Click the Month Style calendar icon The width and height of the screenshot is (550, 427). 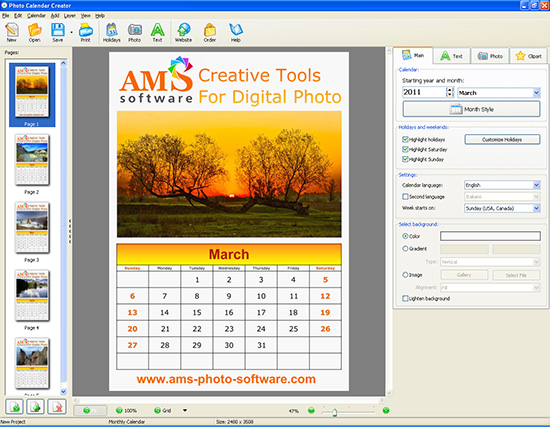456,109
